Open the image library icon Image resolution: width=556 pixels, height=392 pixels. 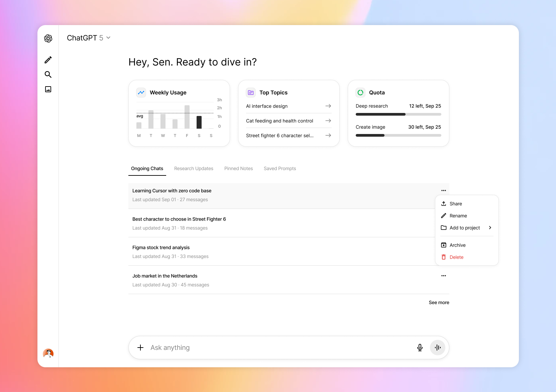(48, 89)
